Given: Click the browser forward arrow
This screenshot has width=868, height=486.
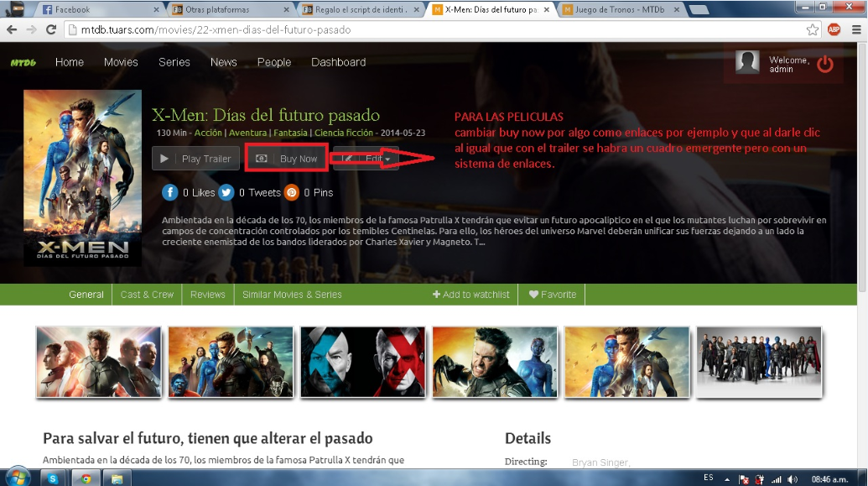Looking at the screenshot, I should [32, 30].
